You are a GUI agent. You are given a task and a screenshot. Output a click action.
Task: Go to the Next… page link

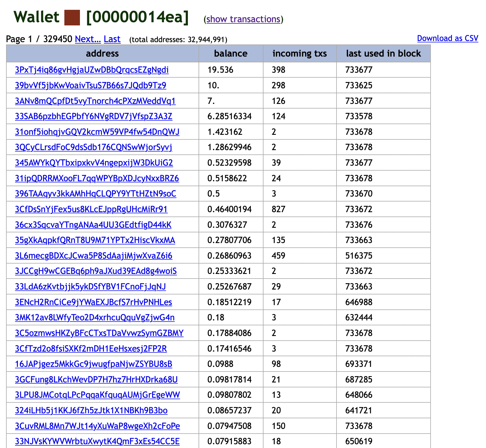point(88,39)
